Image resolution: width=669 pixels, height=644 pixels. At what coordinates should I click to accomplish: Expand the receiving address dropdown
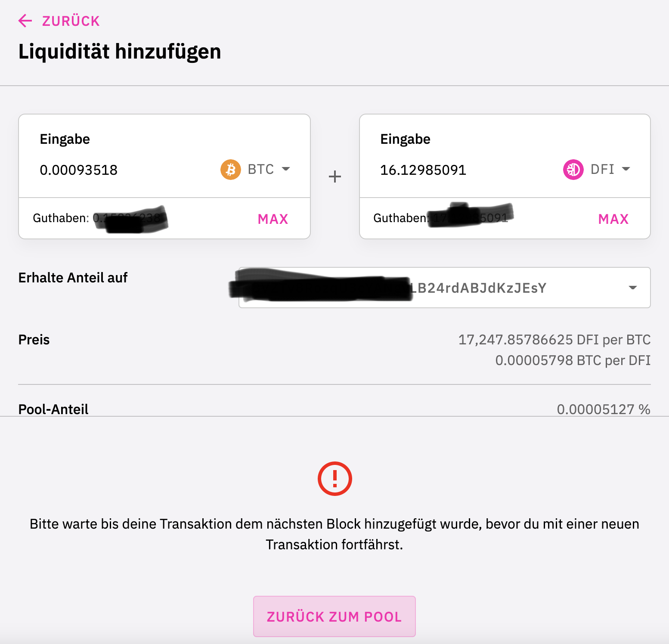click(x=633, y=288)
